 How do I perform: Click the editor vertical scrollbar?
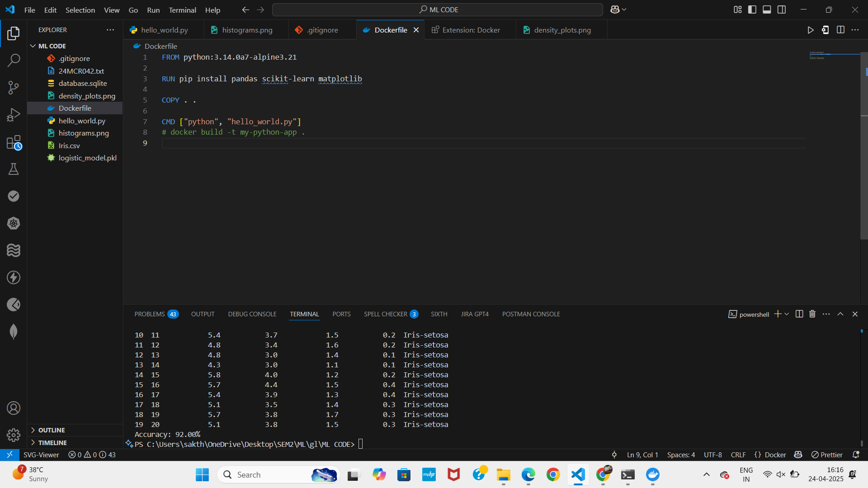click(x=863, y=145)
